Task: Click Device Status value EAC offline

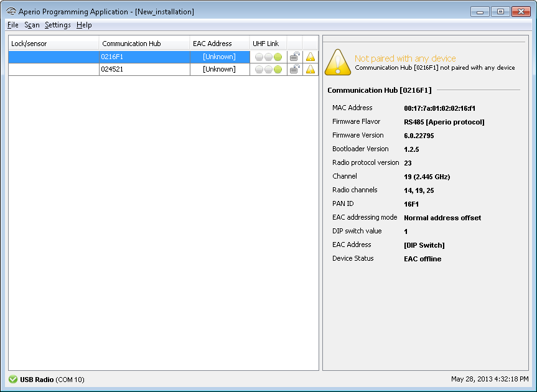Action: point(423,259)
